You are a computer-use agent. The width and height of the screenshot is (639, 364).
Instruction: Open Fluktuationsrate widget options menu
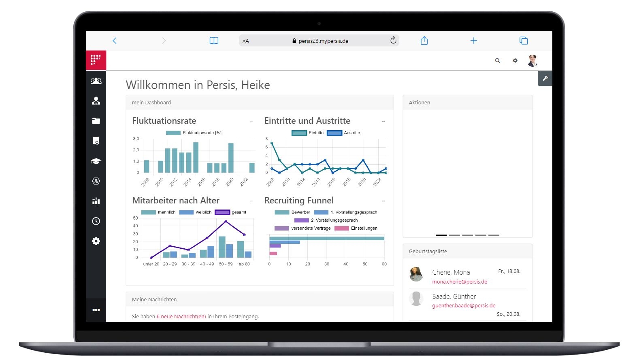tap(251, 121)
